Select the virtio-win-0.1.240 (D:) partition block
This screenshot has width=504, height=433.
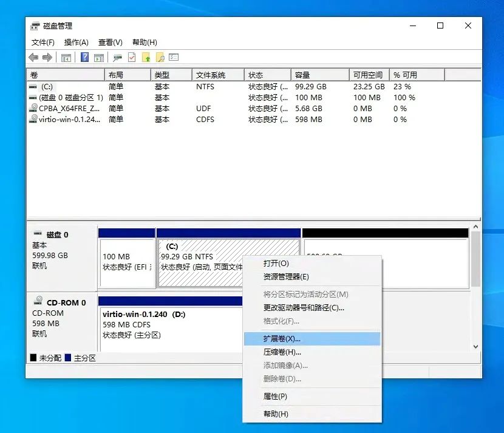171,324
